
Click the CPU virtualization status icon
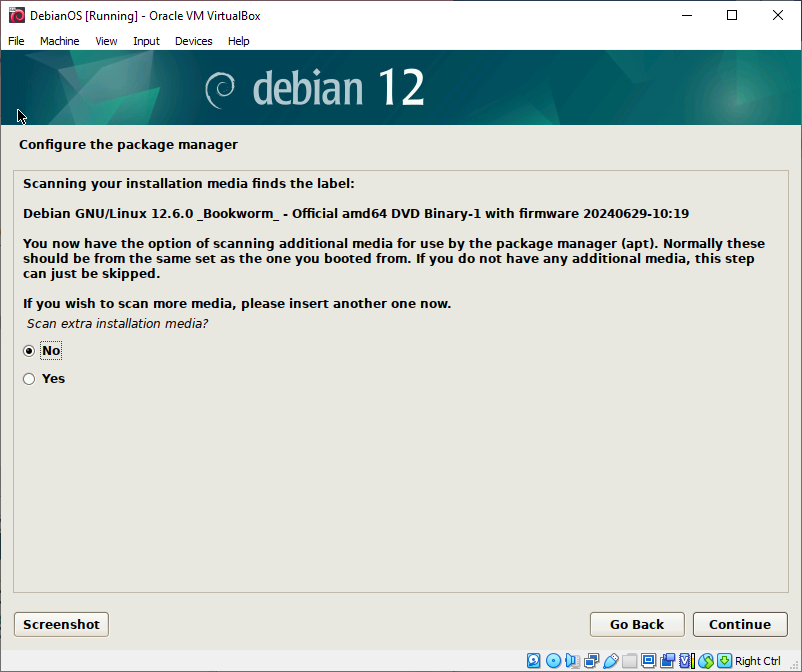pos(687,661)
